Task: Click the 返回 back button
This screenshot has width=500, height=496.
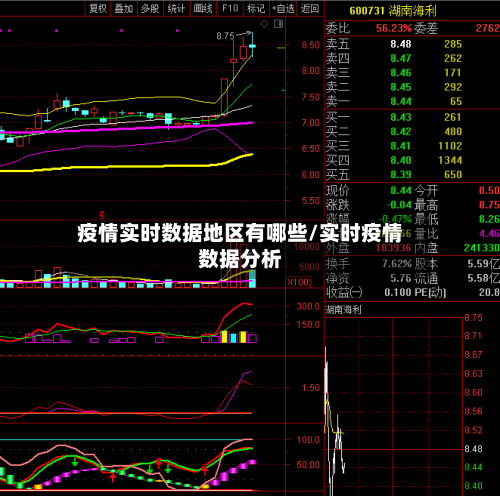Action: point(310,8)
